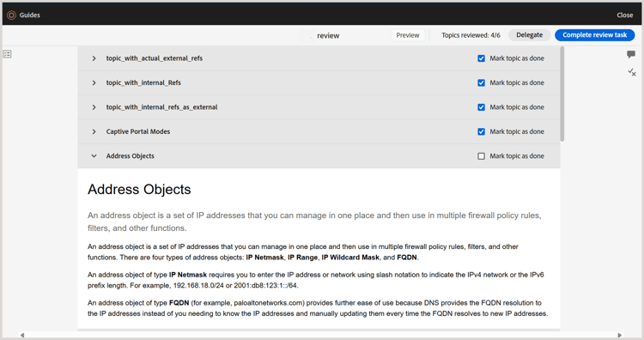Viewport: 644px width, 340px height.
Task: Click the Guides logo icon
Action: point(11,15)
